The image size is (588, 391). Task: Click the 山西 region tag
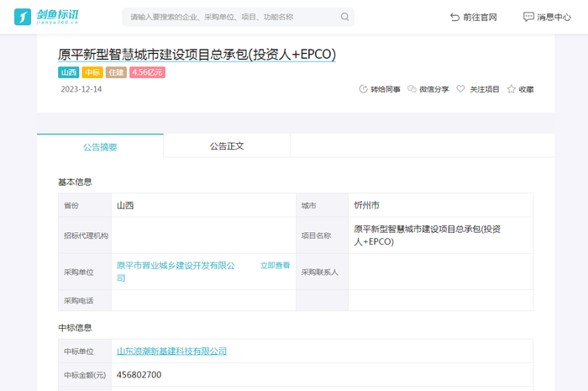coord(68,72)
